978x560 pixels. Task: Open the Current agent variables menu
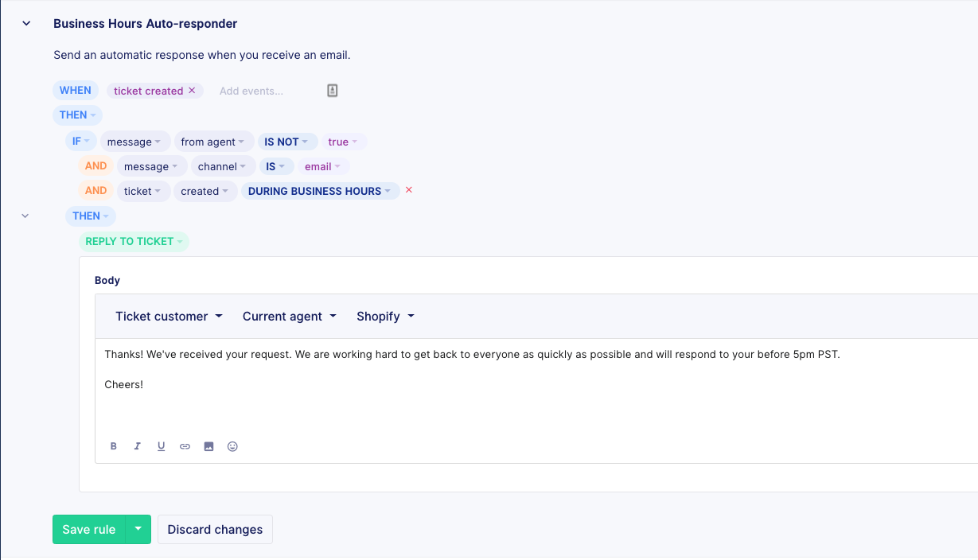pos(290,316)
